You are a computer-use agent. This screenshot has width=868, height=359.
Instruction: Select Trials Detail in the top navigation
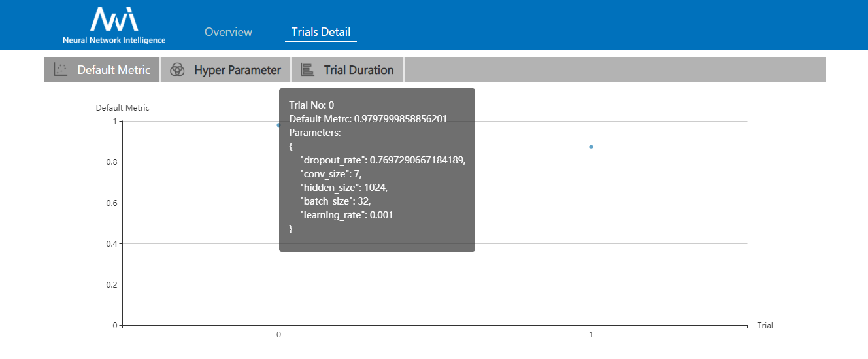pos(321,32)
